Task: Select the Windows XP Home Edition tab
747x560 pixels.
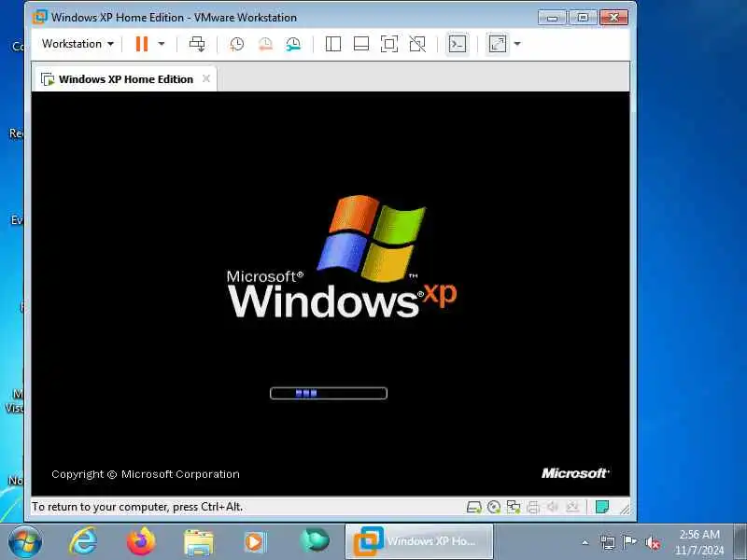Action: [x=125, y=79]
